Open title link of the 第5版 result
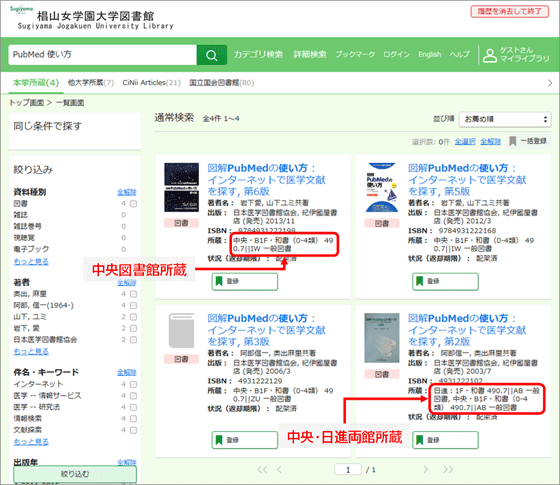The height and width of the screenshot is (485, 560). (x=467, y=180)
